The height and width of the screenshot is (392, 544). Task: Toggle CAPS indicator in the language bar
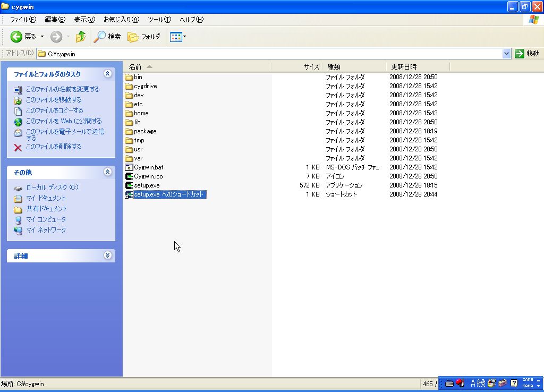click(x=528, y=379)
